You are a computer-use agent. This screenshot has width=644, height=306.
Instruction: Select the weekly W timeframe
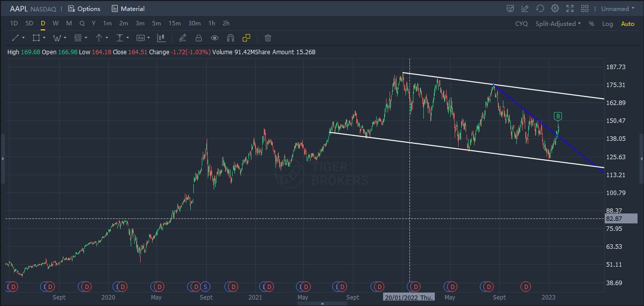point(56,23)
